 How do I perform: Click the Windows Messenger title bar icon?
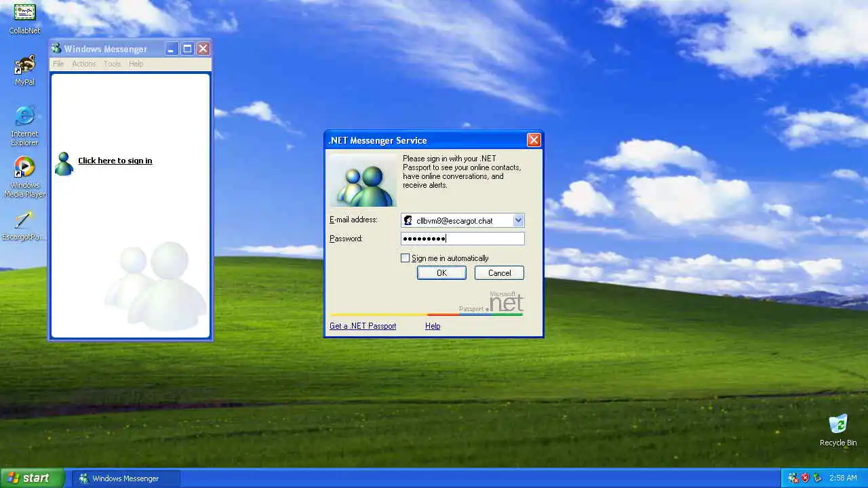[56, 49]
